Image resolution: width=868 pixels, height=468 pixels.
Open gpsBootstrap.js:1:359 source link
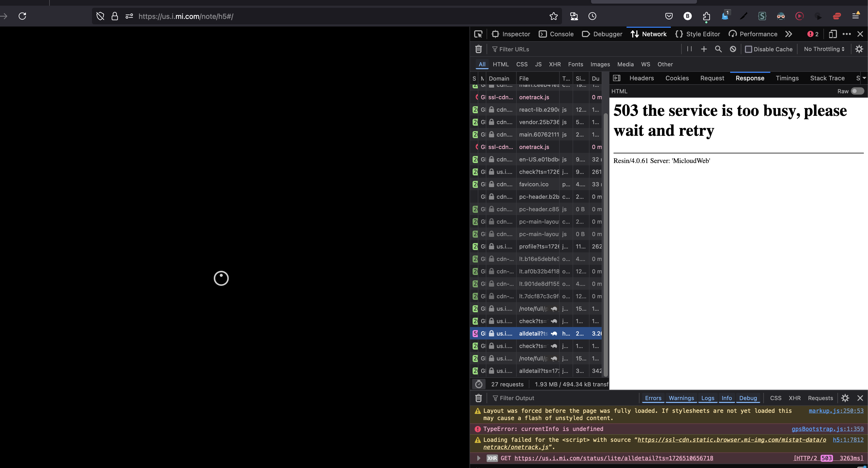pyautogui.click(x=828, y=429)
